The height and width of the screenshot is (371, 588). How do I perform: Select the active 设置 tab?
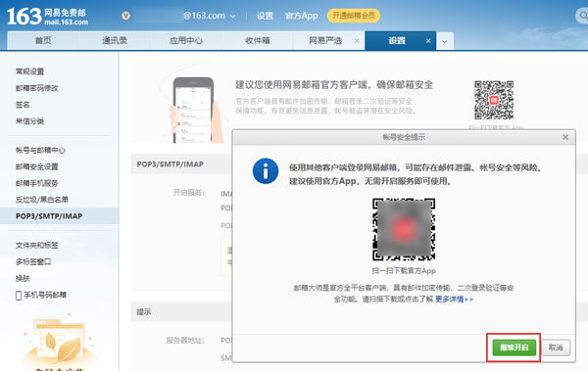pos(397,40)
